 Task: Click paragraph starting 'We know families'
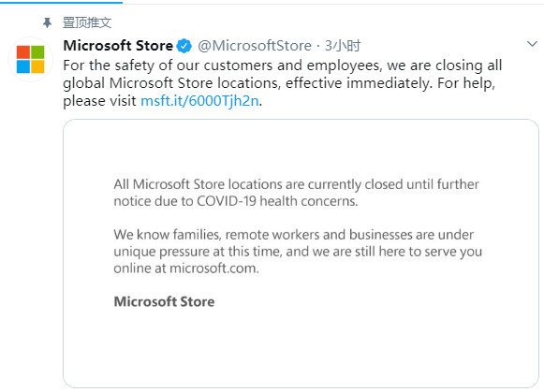click(x=298, y=252)
